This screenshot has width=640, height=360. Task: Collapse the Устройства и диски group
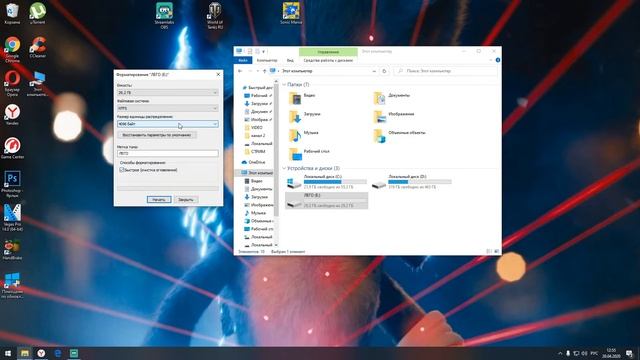coord(284,168)
